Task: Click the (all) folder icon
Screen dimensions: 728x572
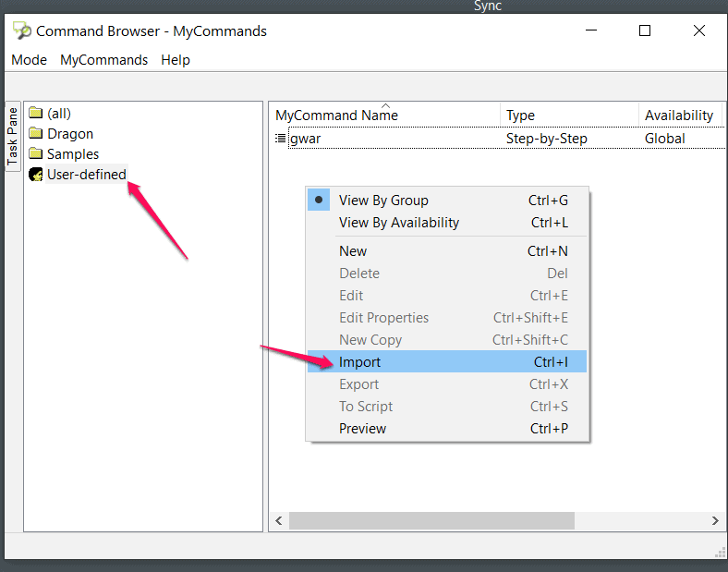Action: (x=36, y=113)
